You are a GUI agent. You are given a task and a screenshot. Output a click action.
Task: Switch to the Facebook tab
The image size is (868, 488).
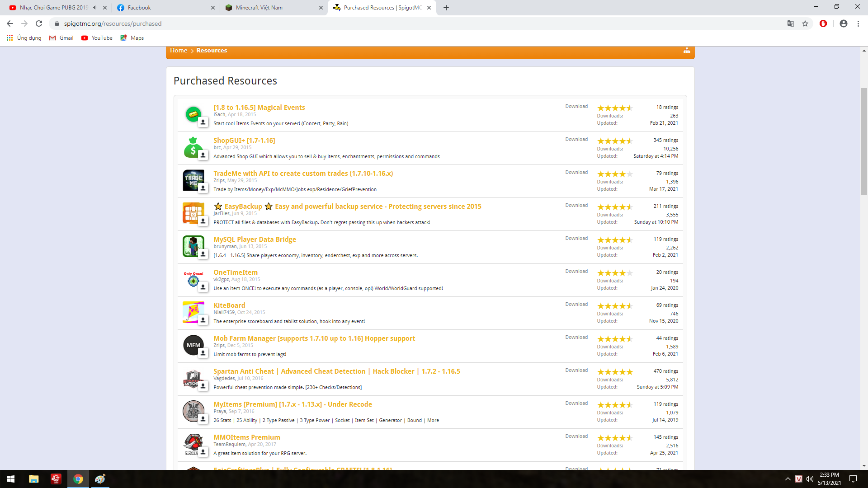tap(139, 8)
